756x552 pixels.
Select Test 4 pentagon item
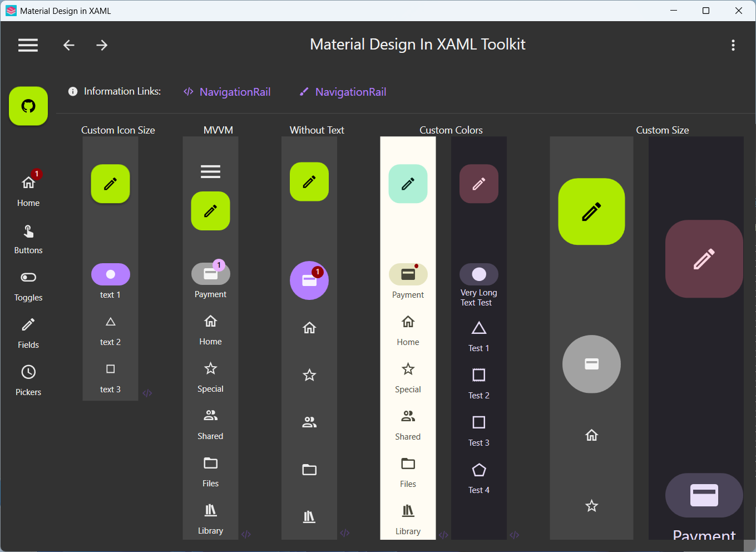tap(479, 479)
